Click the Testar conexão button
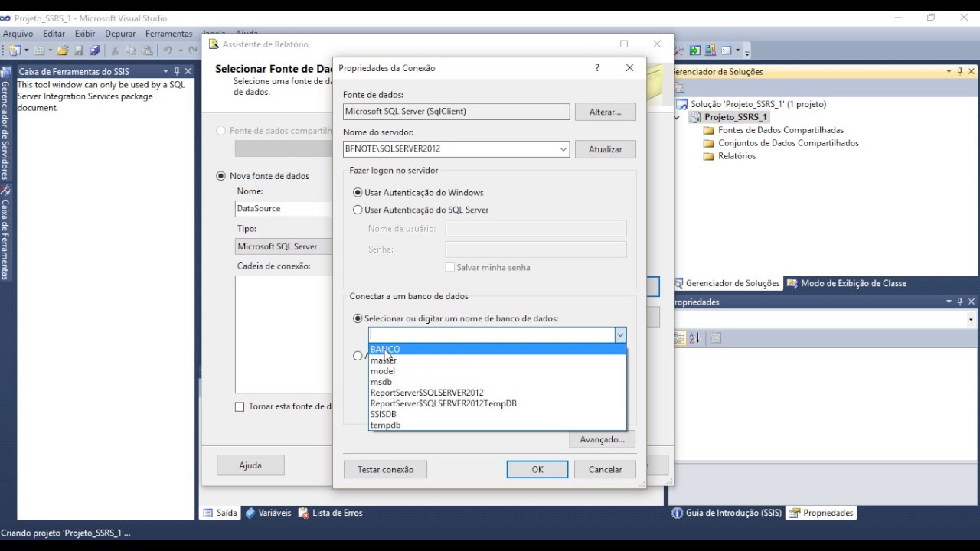 [x=385, y=470]
